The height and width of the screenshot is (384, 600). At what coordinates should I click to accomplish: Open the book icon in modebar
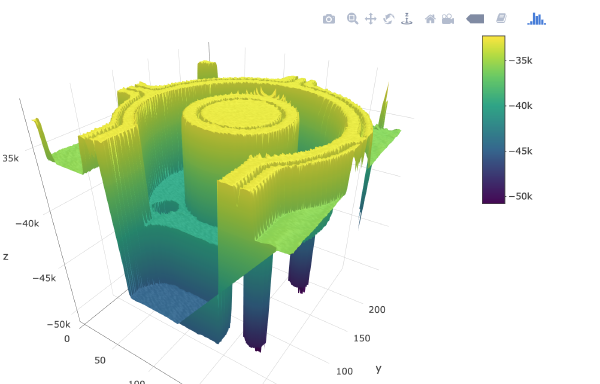(x=501, y=18)
